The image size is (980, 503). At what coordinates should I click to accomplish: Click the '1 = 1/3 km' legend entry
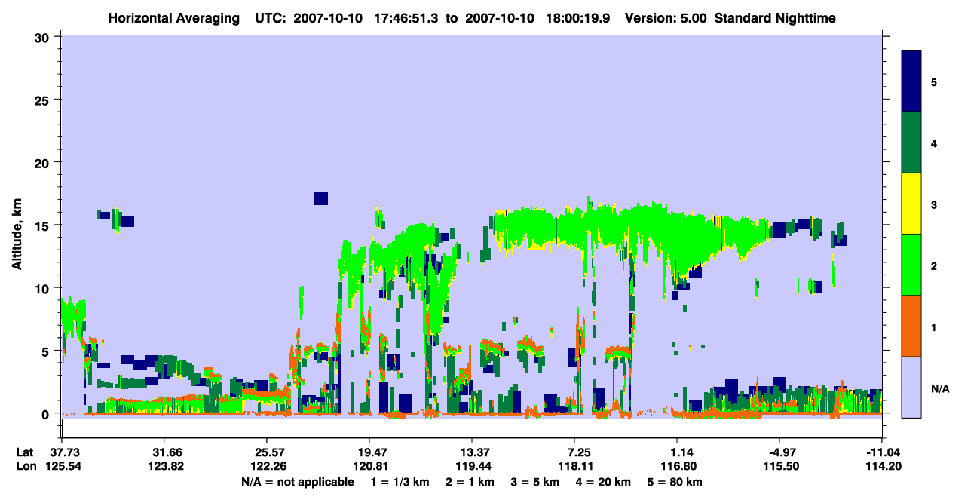pyautogui.click(x=400, y=482)
